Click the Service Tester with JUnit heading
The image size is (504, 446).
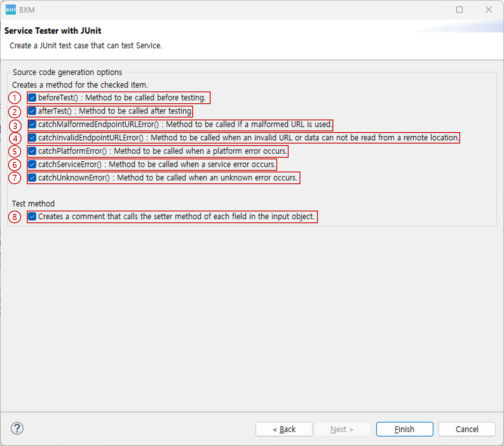tap(52, 30)
